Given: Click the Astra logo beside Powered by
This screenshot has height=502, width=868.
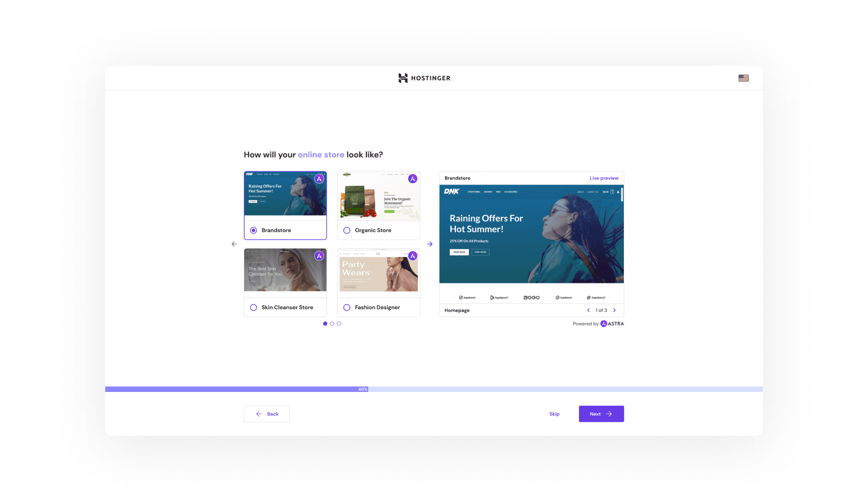Looking at the screenshot, I should tap(612, 324).
